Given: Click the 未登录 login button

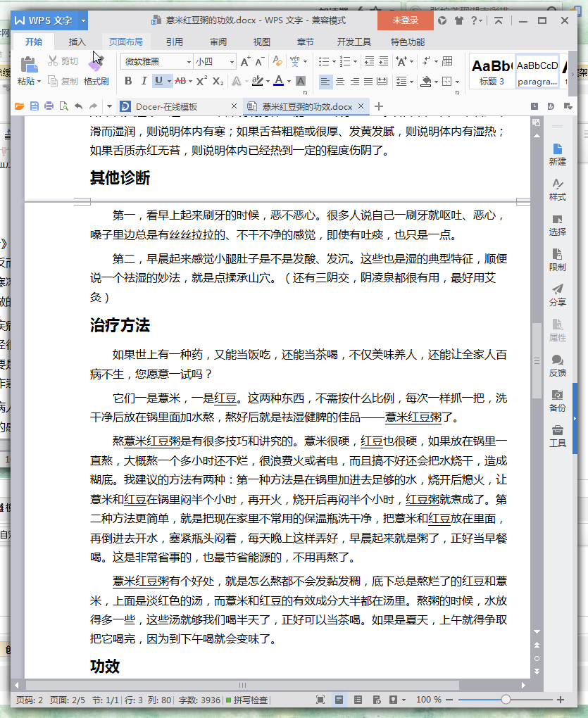Looking at the screenshot, I should pyautogui.click(x=406, y=20).
